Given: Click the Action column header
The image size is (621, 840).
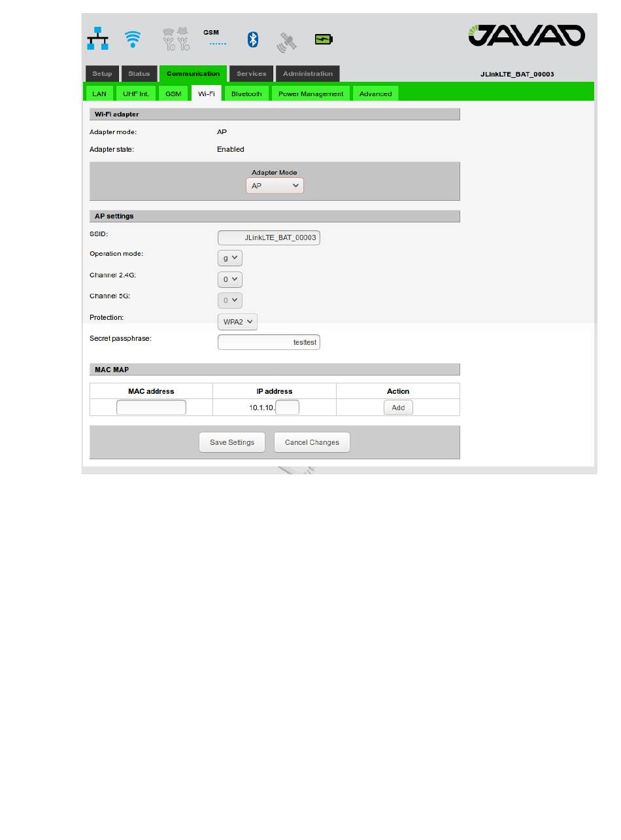Looking at the screenshot, I should point(398,391).
